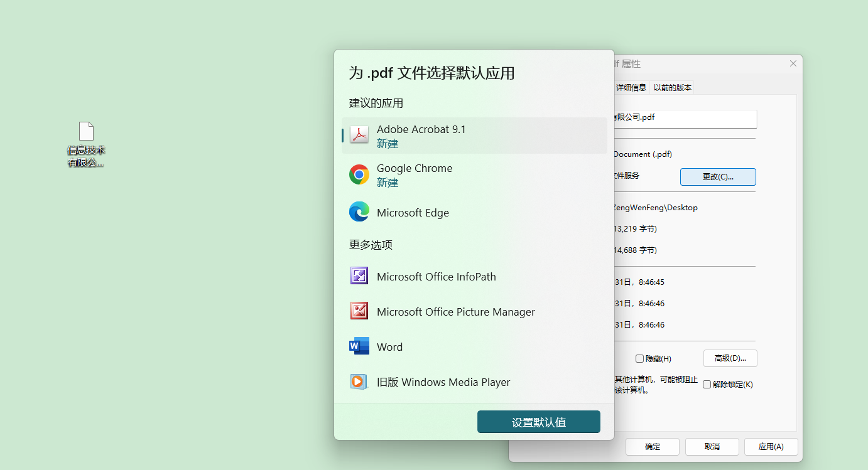Click the 13,219 字节 size text

tap(635, 229)
